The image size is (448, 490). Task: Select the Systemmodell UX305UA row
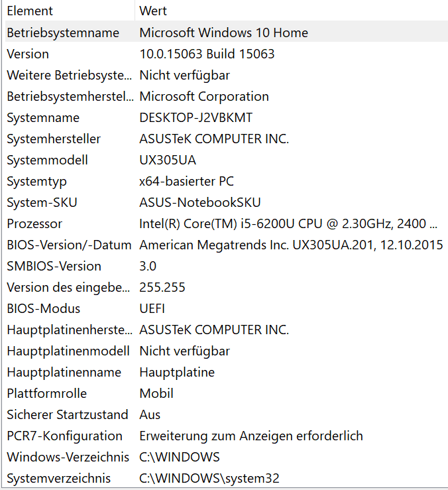[227, 160]
